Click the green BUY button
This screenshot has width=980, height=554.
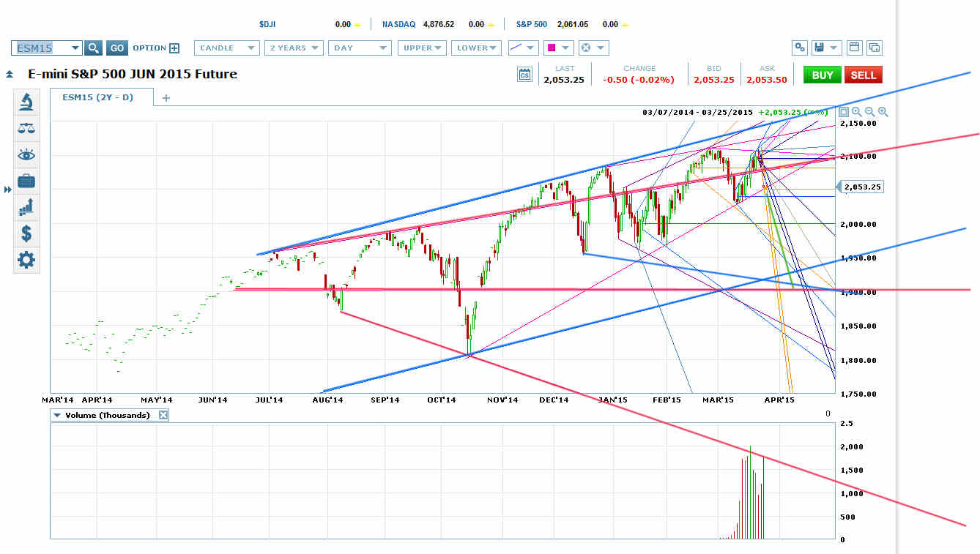822,74
